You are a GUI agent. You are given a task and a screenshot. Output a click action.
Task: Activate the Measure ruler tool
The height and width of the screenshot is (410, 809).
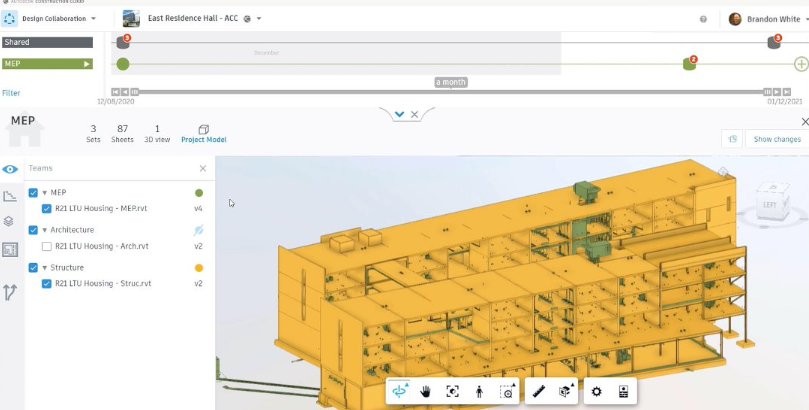[539, 391]
